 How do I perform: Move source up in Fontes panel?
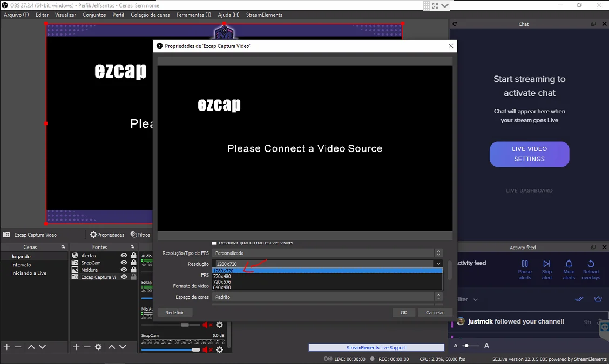coord(111,347)
